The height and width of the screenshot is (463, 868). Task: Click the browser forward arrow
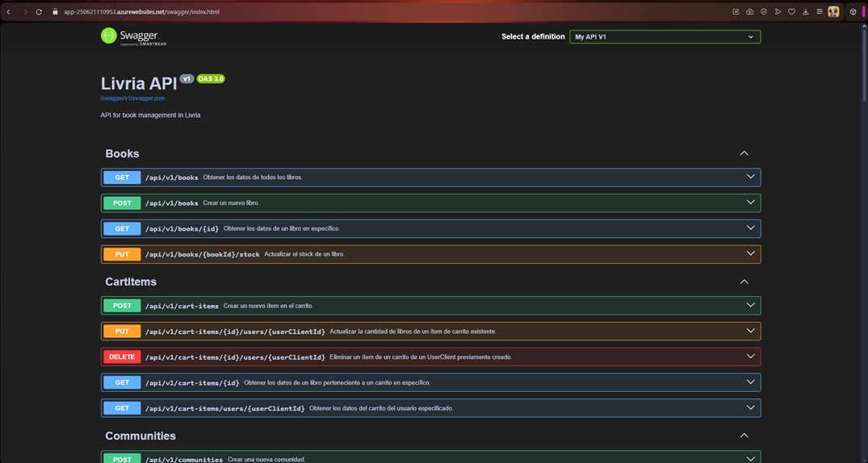point(25,11)
